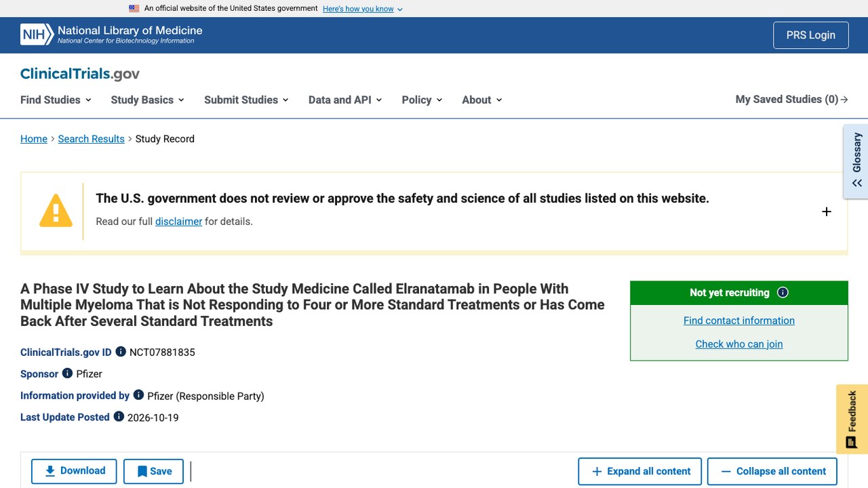Click the info icon in the Not yet recruiting banner
This screenshot has width=868, height=488.
[783, 293]
